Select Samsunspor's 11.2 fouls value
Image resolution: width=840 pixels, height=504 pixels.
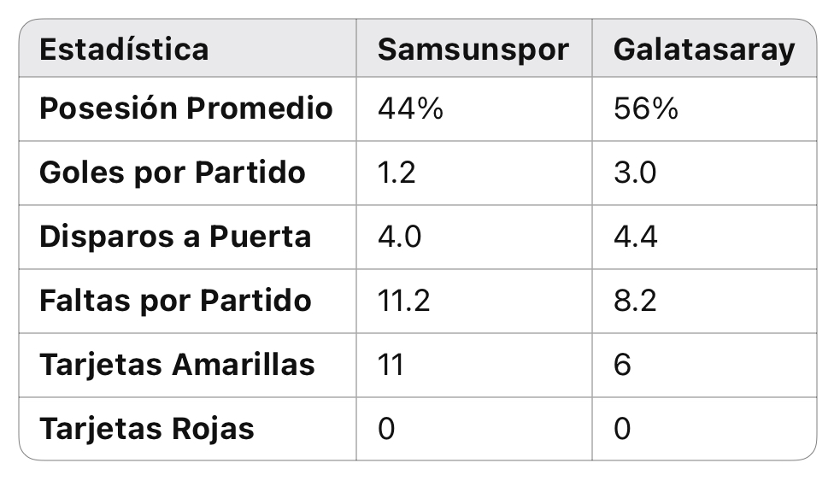click(x=404, y=301)
